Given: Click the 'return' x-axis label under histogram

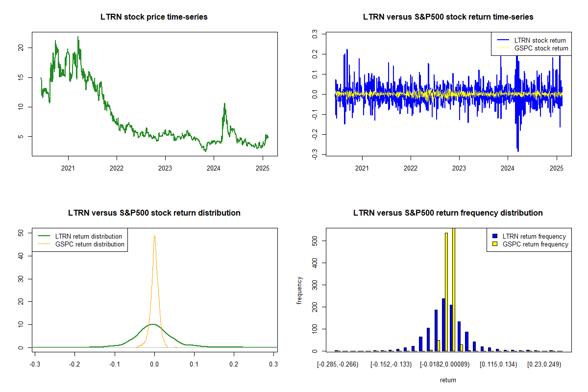Looking at the screenshot, I should pyautogui.click(x=448, y=380).
